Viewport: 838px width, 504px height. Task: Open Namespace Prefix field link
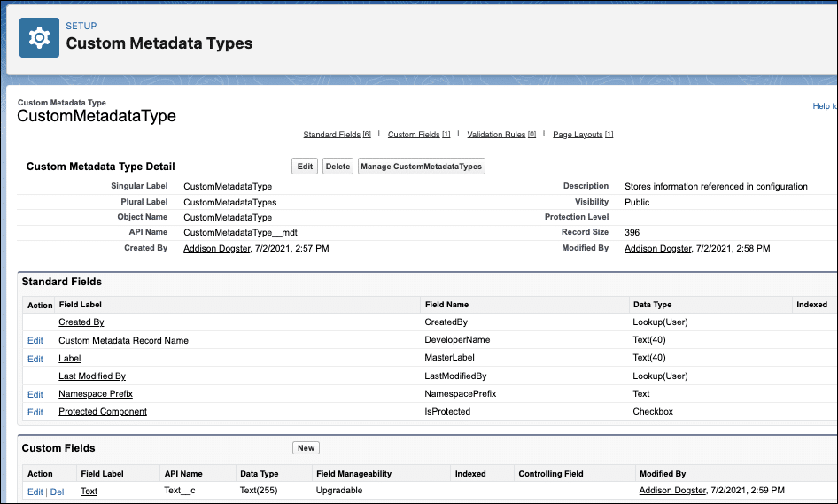tap(96, 394)
